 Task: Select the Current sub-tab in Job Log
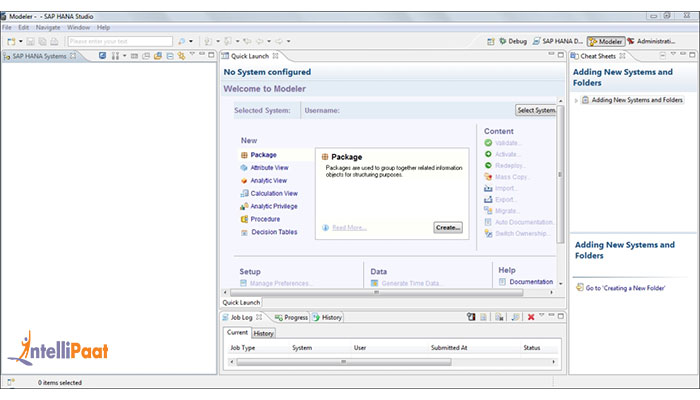click(x=237, y=333)
